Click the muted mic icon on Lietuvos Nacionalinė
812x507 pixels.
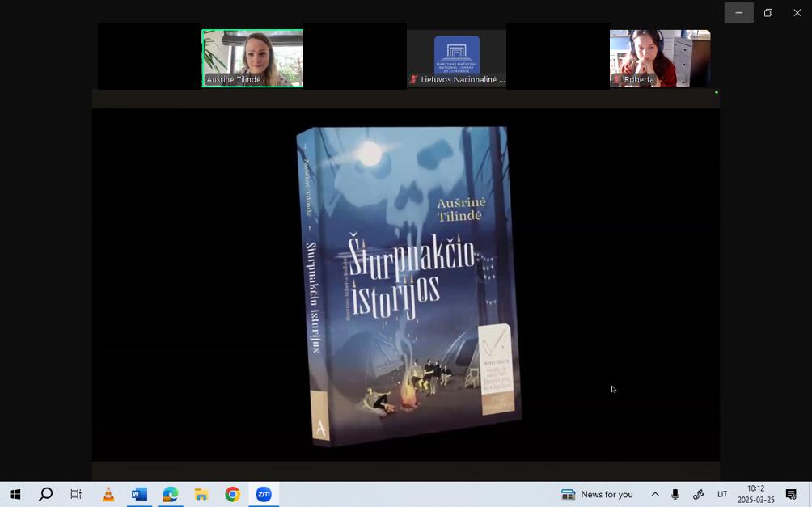point(413,80)
